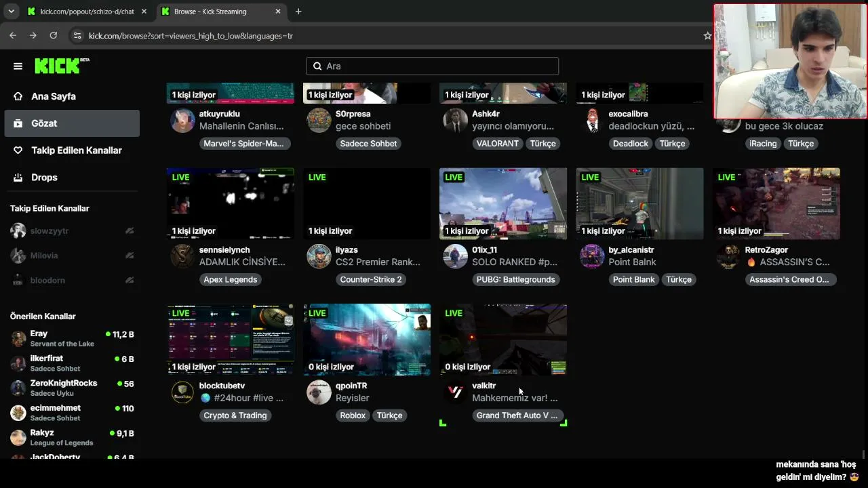Screen dimensions: 868x488
Task: Open the Counter-Strike 2 category tag
Action: coord(371,279)
